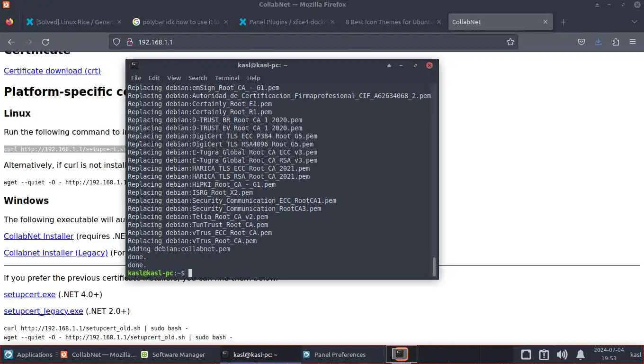Open the terminal Search menu
The image size is (644, 364).
coord(197,78)
